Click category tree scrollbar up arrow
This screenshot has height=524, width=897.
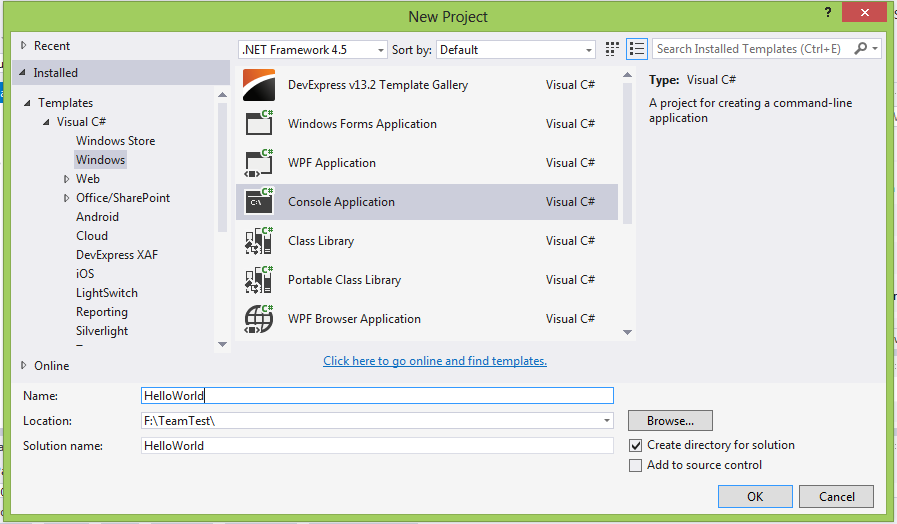click(x=223, y=95)
